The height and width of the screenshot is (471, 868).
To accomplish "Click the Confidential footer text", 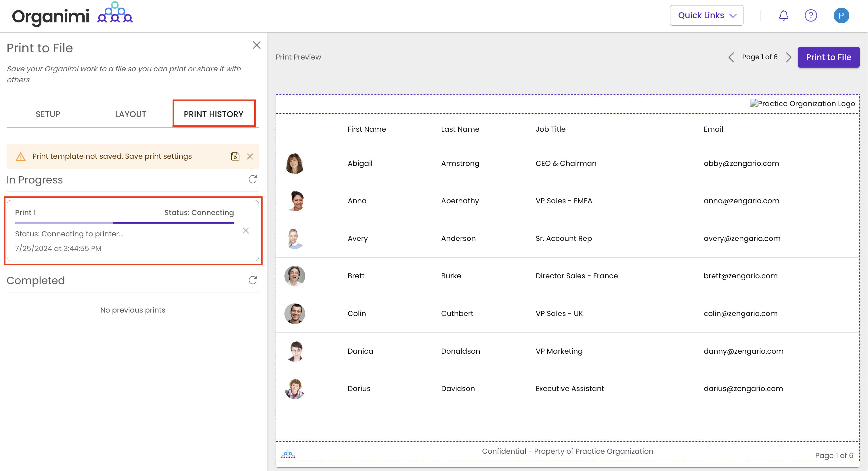I will [x=567, y=451].
